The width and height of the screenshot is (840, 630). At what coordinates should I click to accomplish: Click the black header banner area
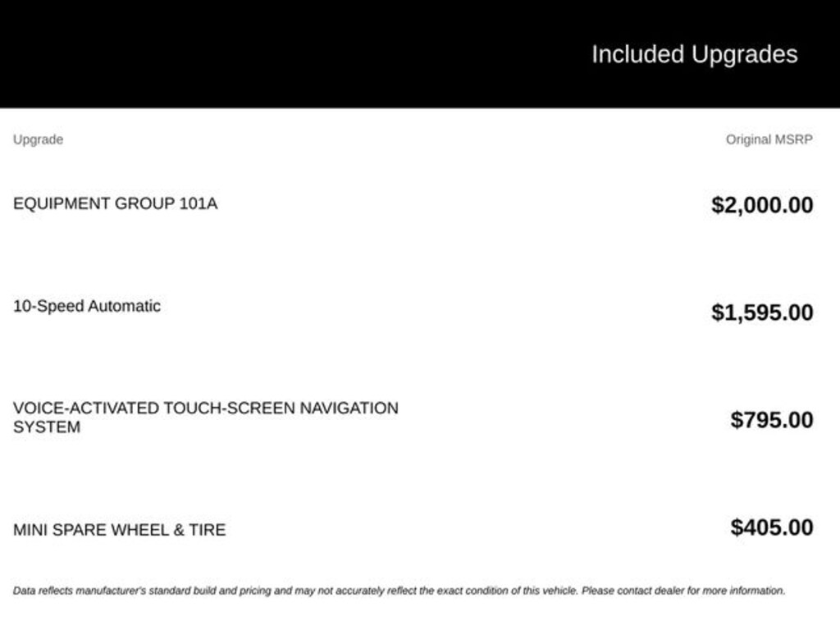tap(420, 53)
